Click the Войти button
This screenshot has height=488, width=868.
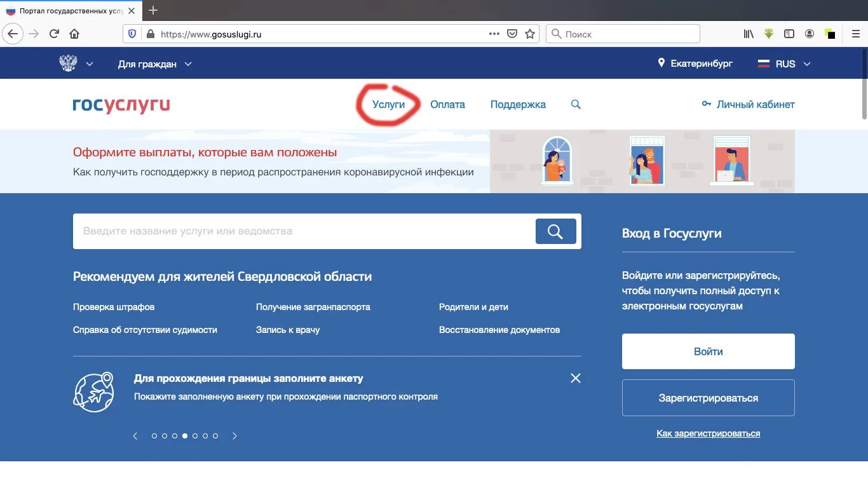709,351
